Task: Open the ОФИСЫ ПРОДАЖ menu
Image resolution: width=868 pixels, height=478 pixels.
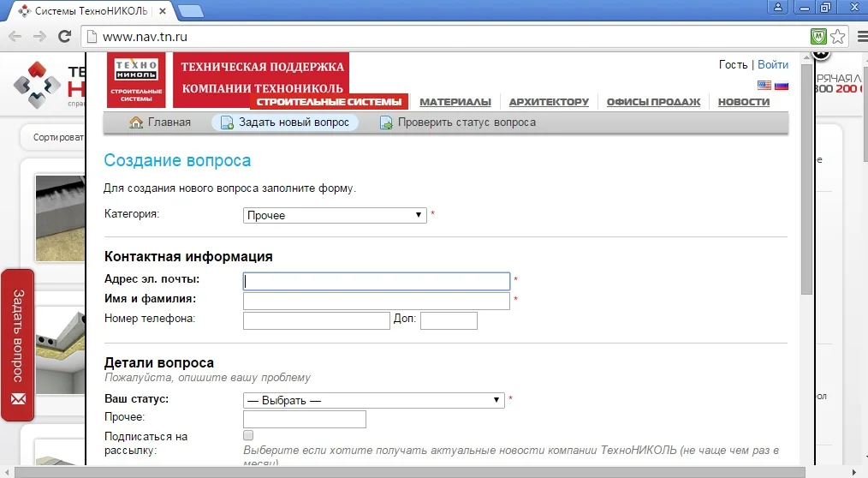Action: (653, 102)
